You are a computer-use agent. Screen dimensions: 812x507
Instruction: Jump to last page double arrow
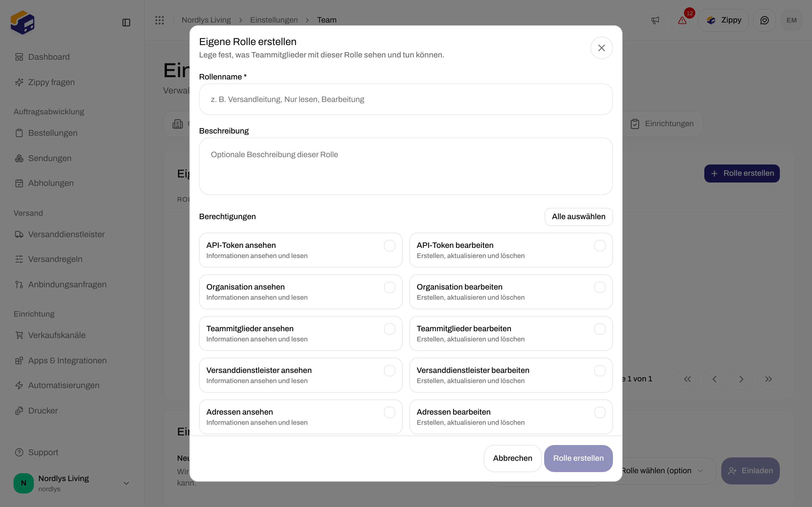pos(768,379)
